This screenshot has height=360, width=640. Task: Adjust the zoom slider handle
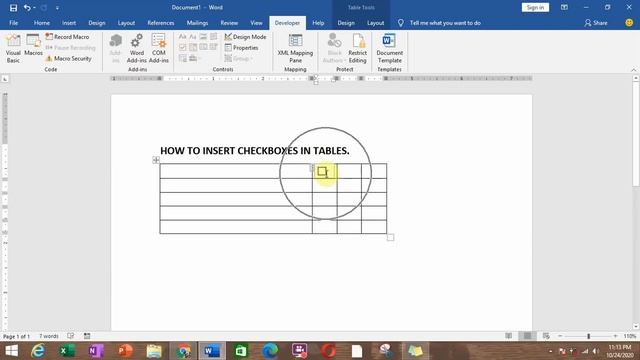(x=589, y=336)
